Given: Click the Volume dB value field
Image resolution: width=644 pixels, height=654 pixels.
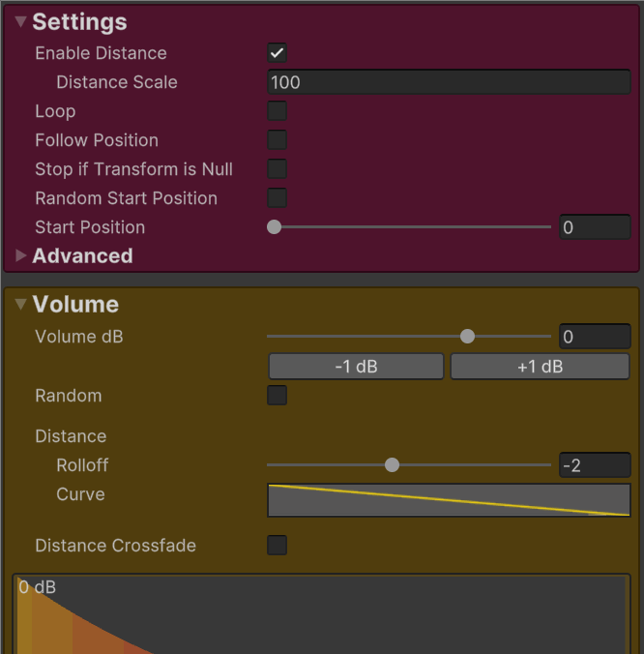Looking at the screenshot, I should click(x=595, y=337).
